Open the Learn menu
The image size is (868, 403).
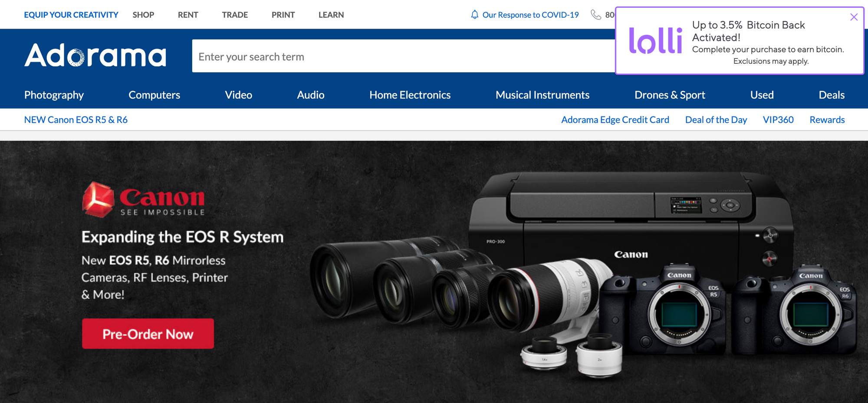(331, 15)
